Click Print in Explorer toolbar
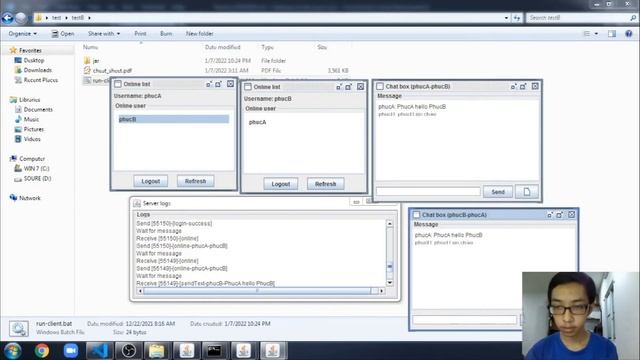 click(140, 34)
